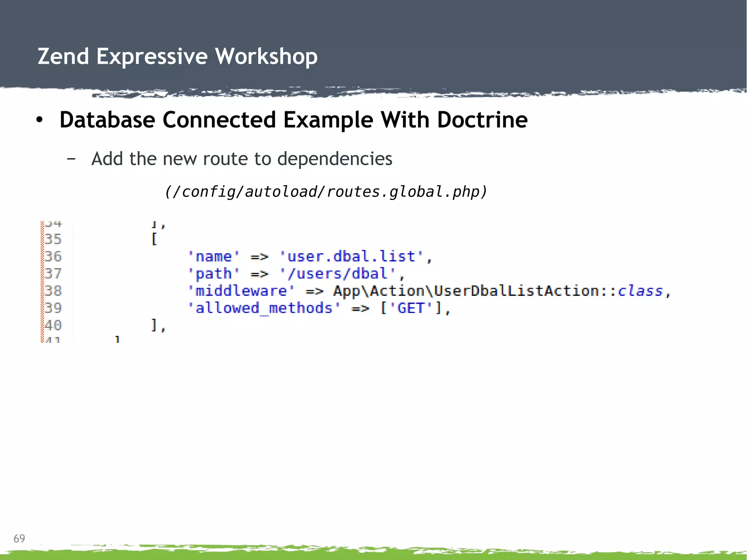This screenshot has height=560, width=747.
Task: Click 'App\Action\UserDbalListAction' class reference
Action: click(466, 291)
